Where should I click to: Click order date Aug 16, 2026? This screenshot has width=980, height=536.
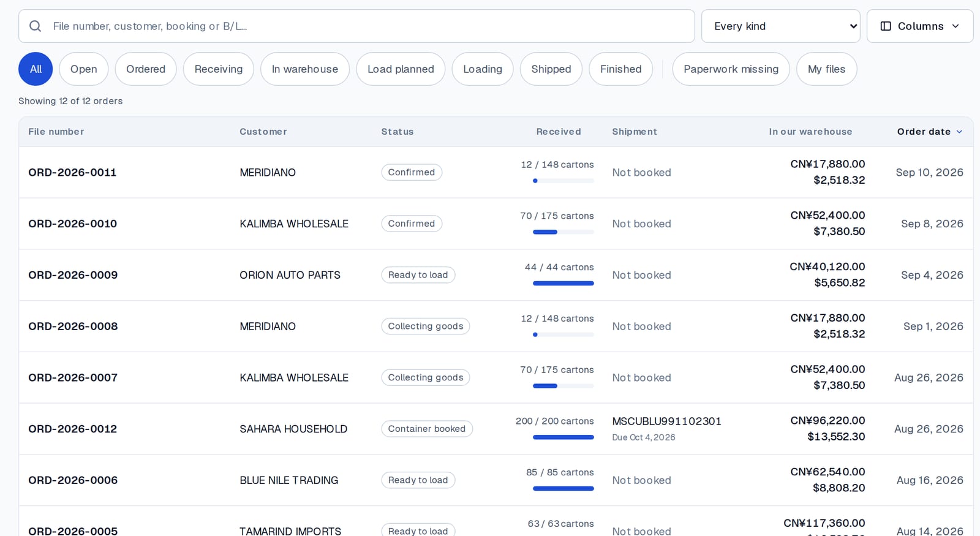[930, 480]
